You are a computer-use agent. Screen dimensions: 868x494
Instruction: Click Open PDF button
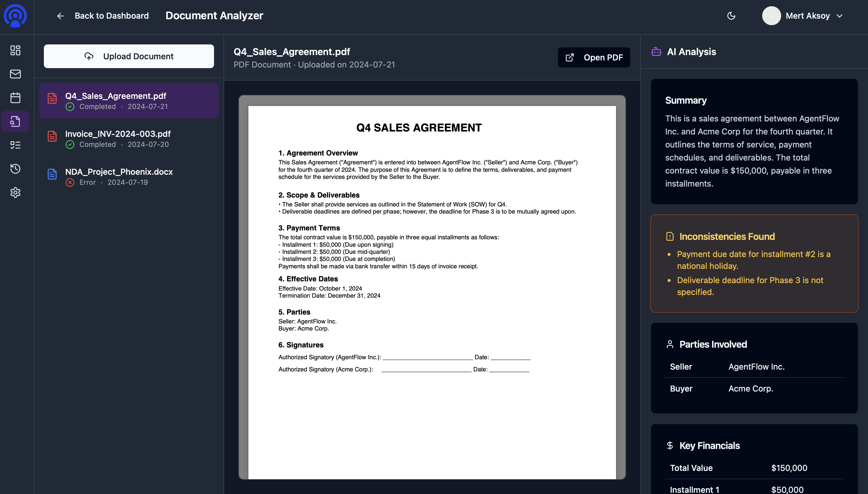(x=593, y=57)
